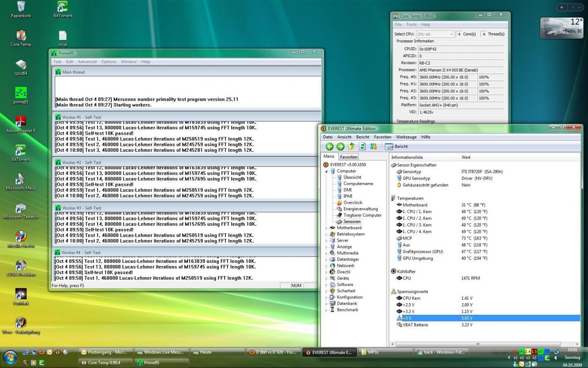Image resolution: width=588 pixels, height=368 pixels.
Task: Click the Windows Start orb
Action: 10,357
